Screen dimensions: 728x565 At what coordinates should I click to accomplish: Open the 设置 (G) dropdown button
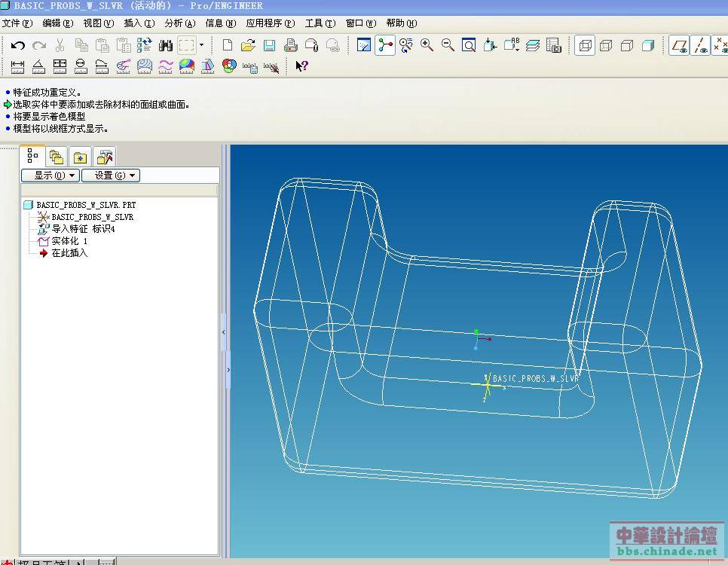111,176
